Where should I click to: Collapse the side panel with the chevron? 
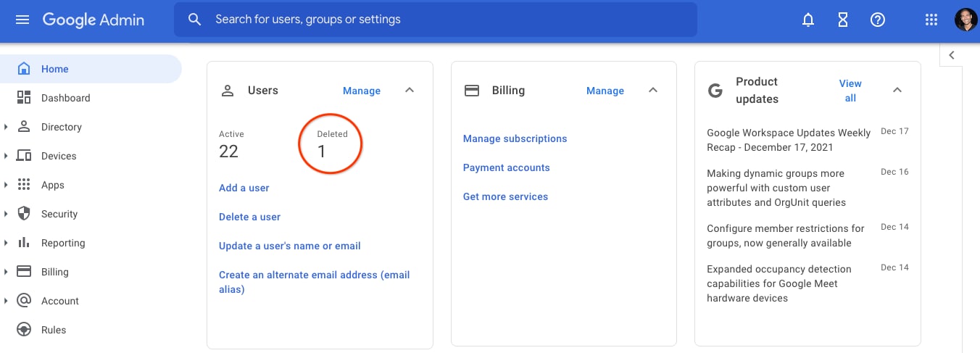point(951,55)
